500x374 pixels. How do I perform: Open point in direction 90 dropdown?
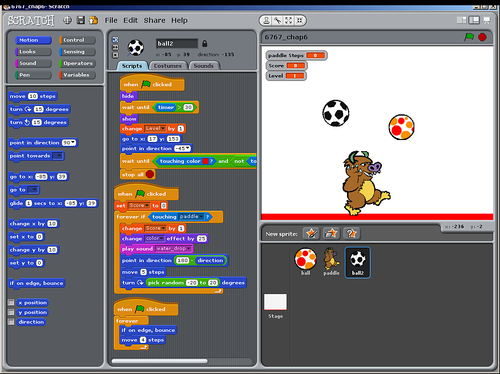pyautogui.click(x=73, y=143)
